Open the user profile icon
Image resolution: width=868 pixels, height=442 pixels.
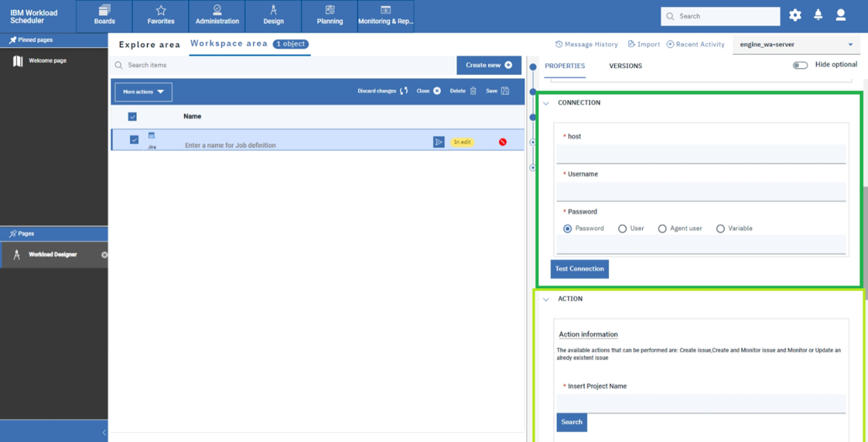pyautogui.click(x=841, y=16)
